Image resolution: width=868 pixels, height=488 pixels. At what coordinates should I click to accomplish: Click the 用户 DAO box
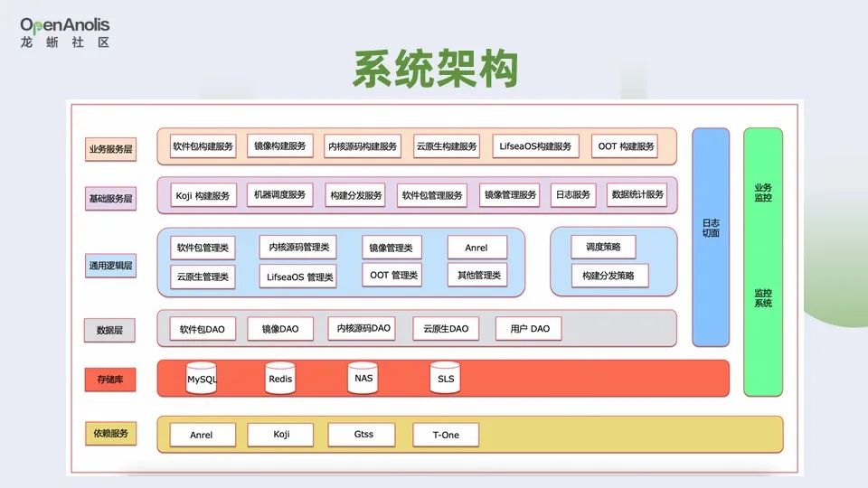coord(529,329)
